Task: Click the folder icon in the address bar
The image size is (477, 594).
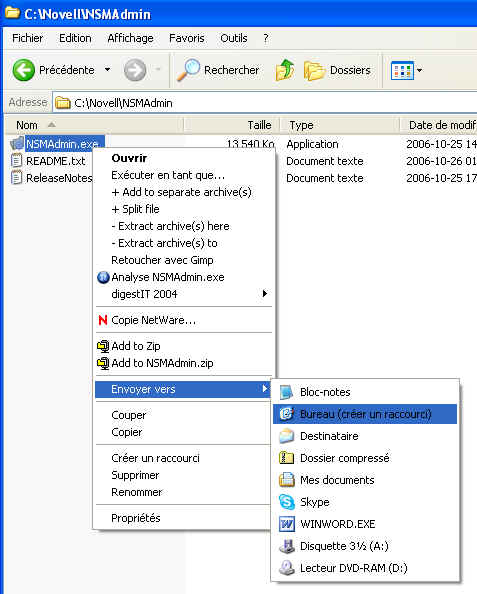Action: 63,103
